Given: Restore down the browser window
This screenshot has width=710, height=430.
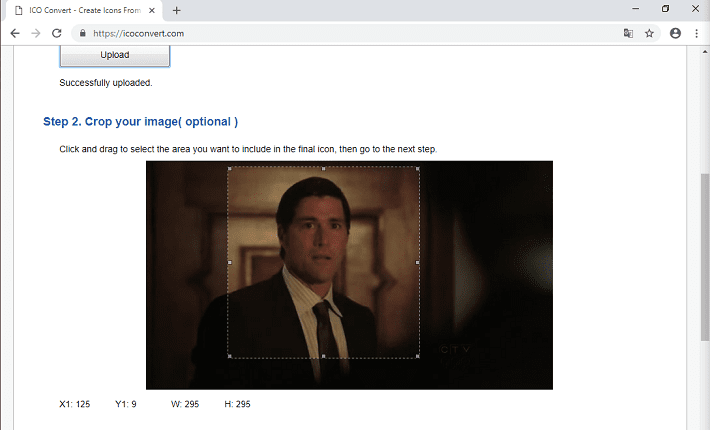Looking at the screenshot, I should tap(665, 9).
